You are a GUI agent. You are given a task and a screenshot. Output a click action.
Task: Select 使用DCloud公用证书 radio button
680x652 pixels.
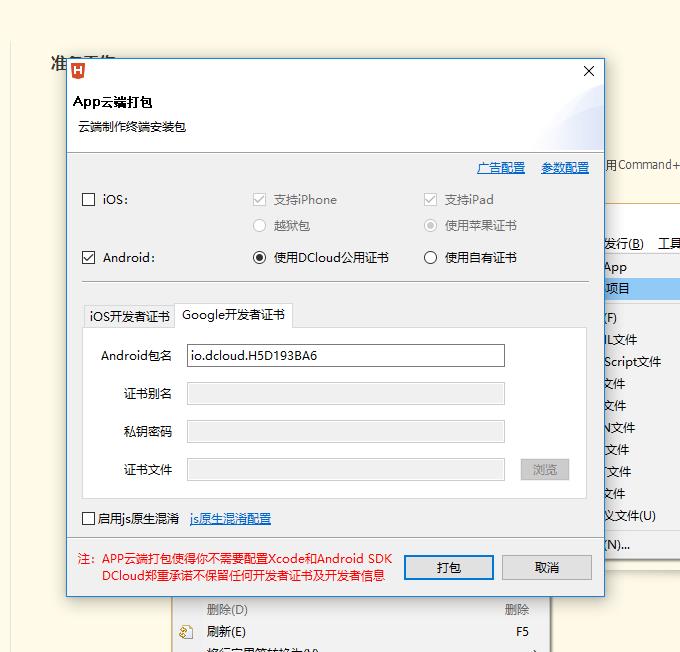pyautogui.click(x=259, y=258)
